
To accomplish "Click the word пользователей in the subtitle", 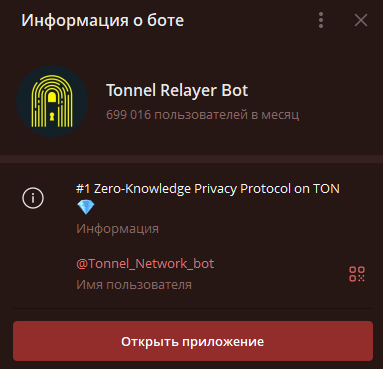I will tap(201, 115).
